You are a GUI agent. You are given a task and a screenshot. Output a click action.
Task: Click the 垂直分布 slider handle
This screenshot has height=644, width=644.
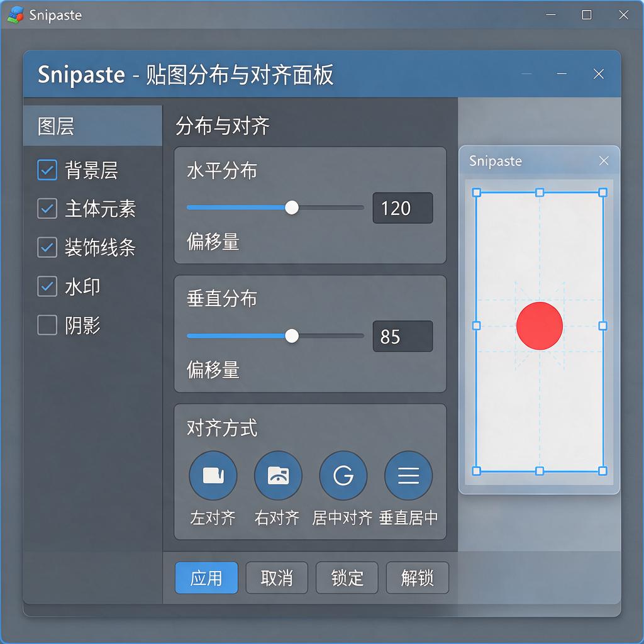point(292,336)
